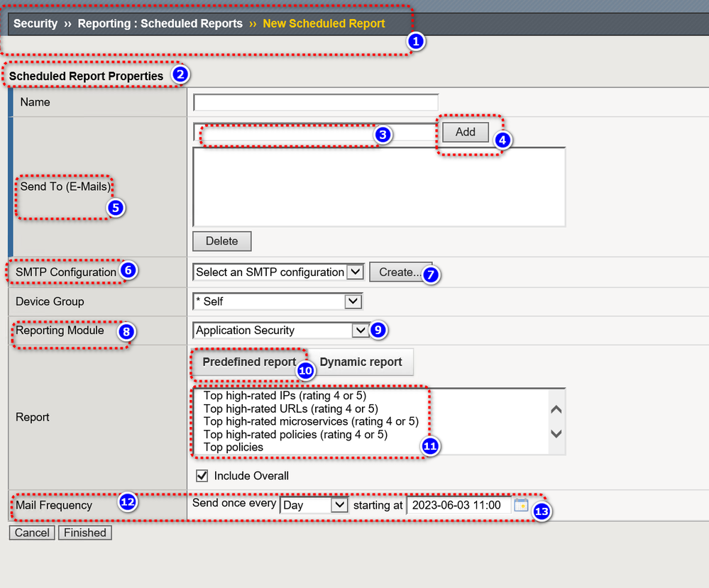Viewport: 709px width, 588px height.
Task: Click the Add email button
Action: point(465,132)
